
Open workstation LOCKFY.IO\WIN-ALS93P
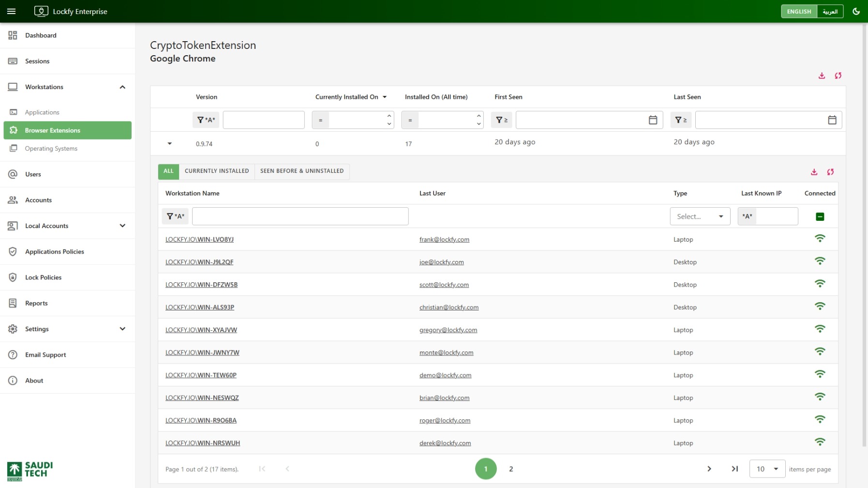pos(200,307)
